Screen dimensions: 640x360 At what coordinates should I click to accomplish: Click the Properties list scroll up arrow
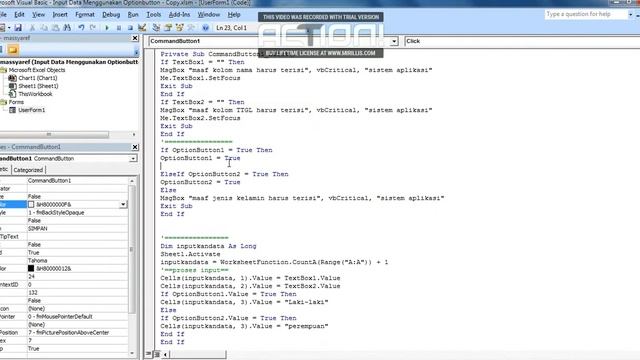coord(132,181)
